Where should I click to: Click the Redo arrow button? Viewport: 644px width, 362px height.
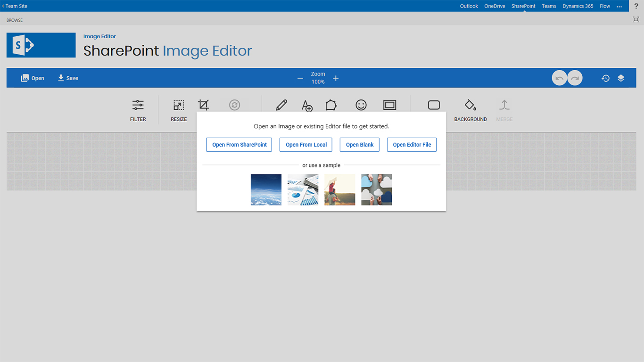click(575, 78)
